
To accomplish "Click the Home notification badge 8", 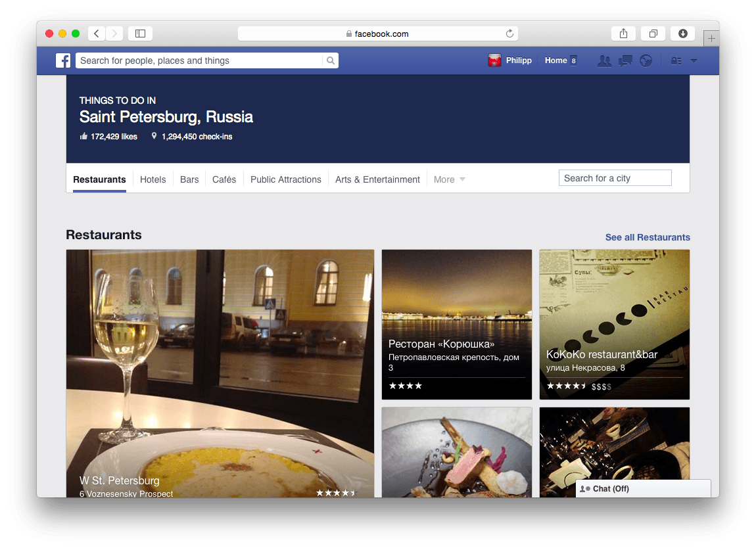I will click(573, 60).
